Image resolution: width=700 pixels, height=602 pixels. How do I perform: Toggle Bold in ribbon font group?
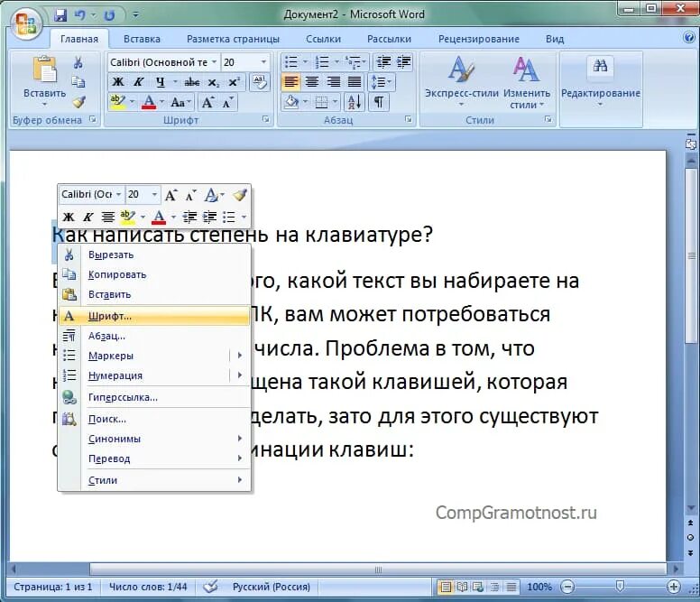pos(118,82)
